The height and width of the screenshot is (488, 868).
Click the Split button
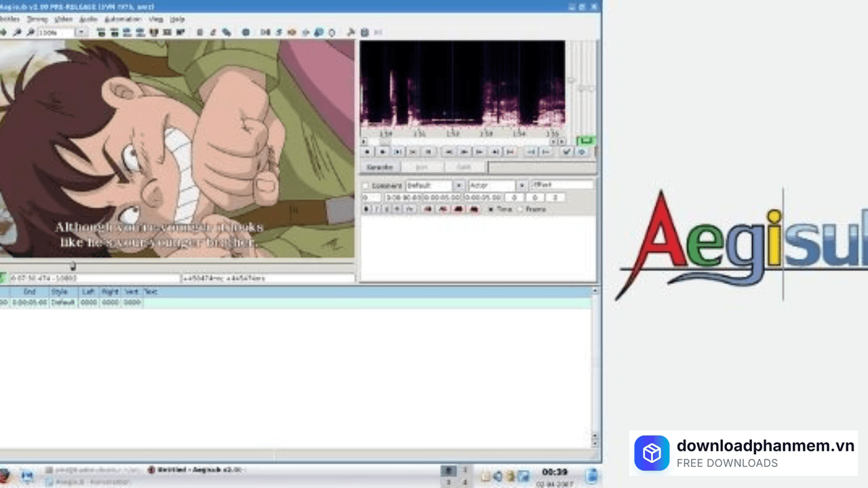pyautogui.click(x=464, y=167)
